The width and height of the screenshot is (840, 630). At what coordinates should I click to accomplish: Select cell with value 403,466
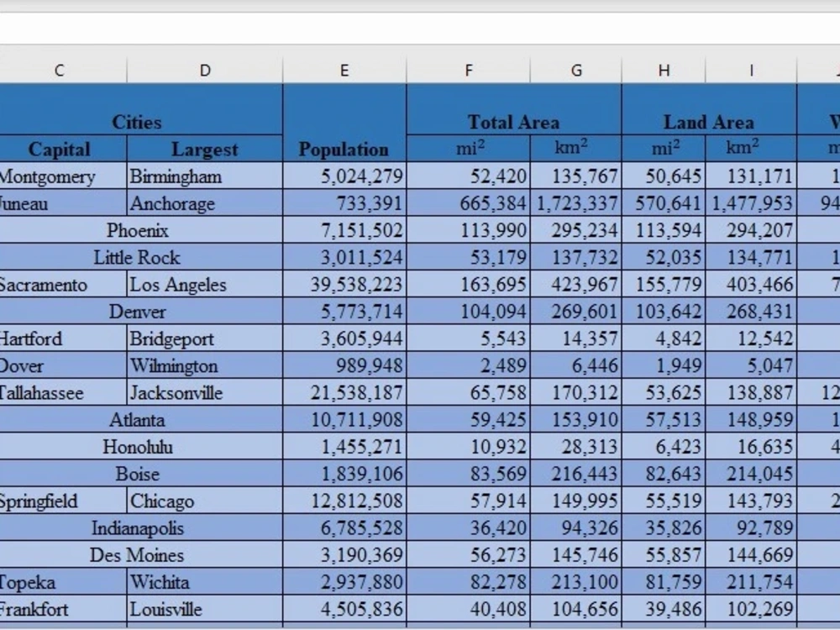tap(751, 284)
